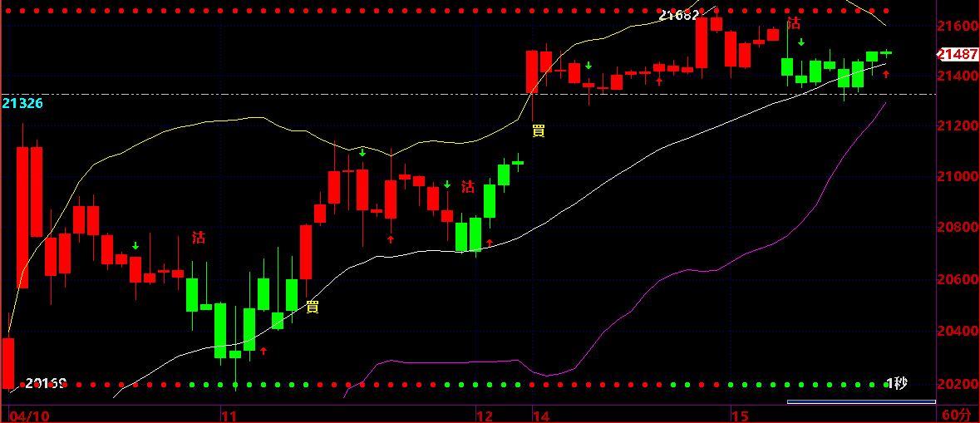Click the 12 date label on time axis
Viewport: 980px width, 423px height.
tap(484, 416)
